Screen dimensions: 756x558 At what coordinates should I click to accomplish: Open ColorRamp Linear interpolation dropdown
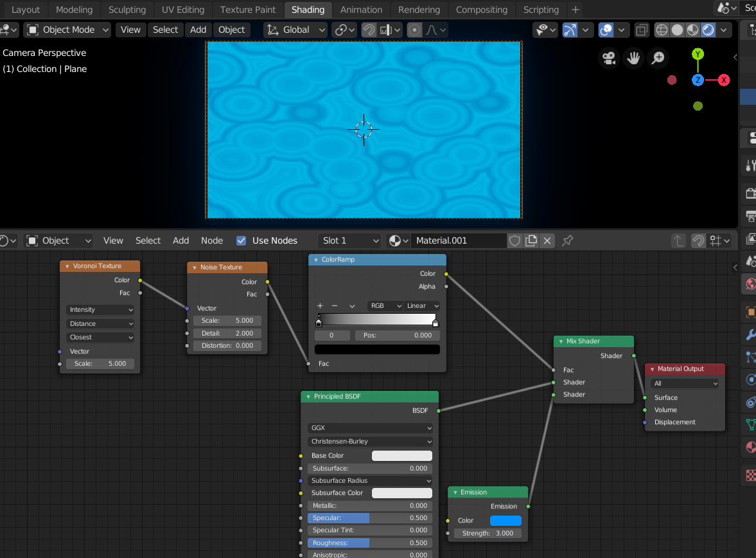click(422, 306)
